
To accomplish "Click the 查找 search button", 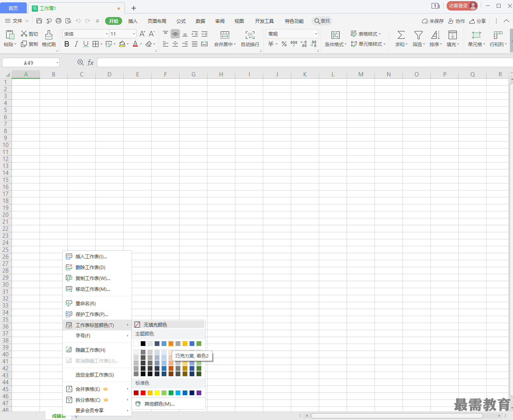I will click(x=322, y=21).
